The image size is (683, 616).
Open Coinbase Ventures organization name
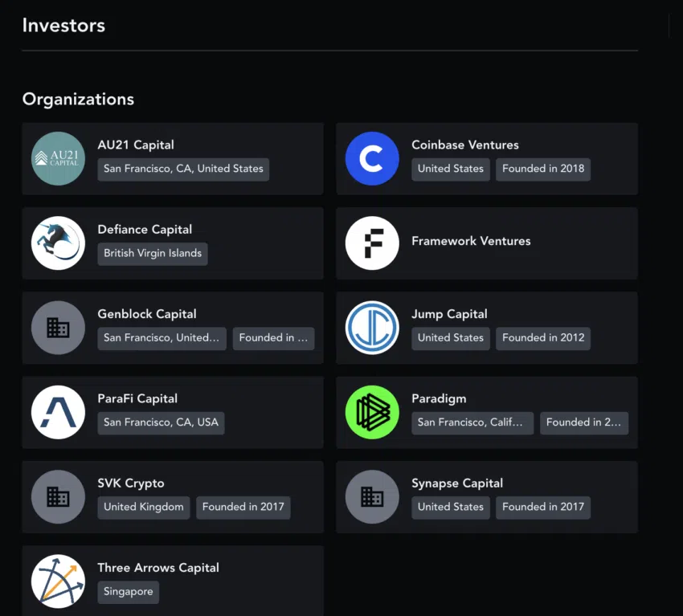click(x=464, y=145)
